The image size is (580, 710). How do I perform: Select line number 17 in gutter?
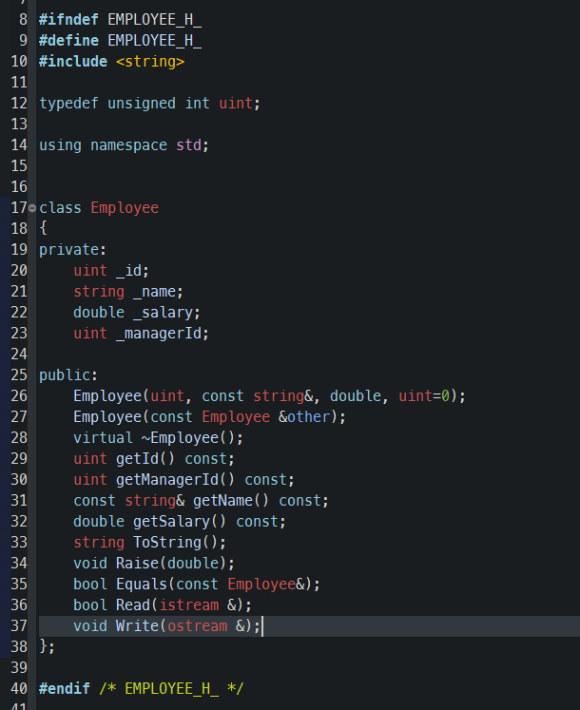tap(19, 208)
